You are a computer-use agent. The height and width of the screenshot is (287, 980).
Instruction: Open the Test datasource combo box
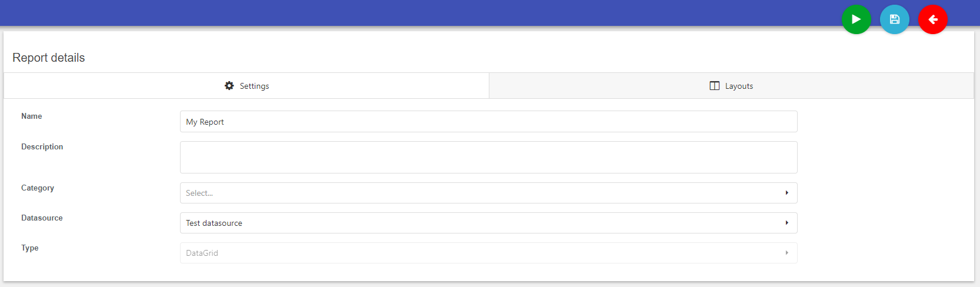(489, 223)
